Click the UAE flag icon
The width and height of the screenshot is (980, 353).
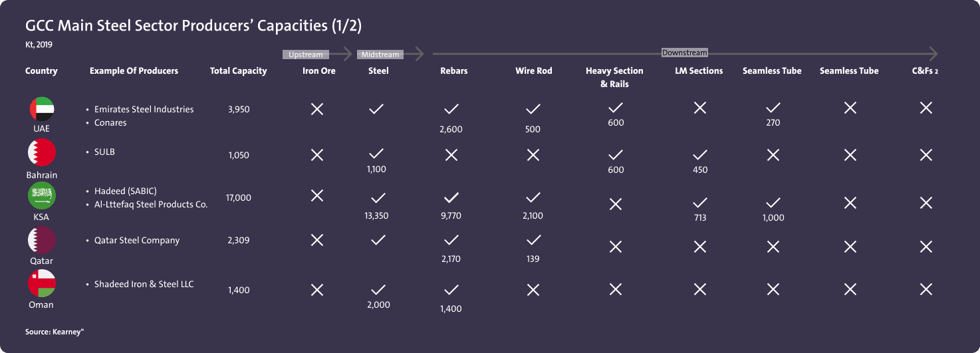pos(41,108)
